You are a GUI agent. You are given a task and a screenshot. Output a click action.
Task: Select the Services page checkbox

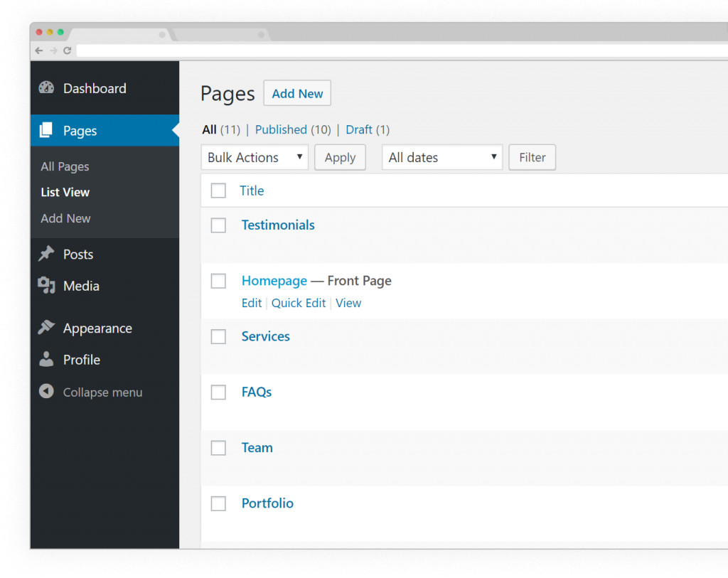click(218, 336)
